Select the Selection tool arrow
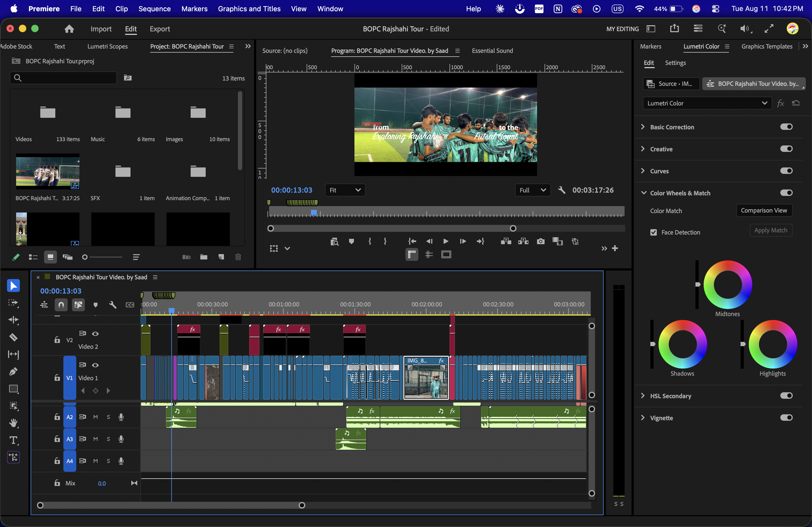Image resolution: width=812 pixels, height=527 pixels. (13, 285)
